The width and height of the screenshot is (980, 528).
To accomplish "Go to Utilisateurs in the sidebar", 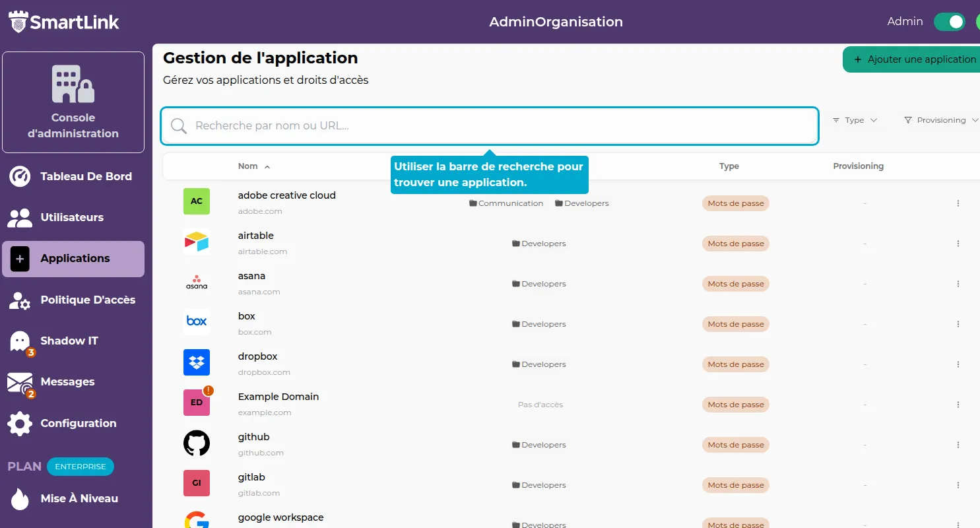I will (72, 217).
